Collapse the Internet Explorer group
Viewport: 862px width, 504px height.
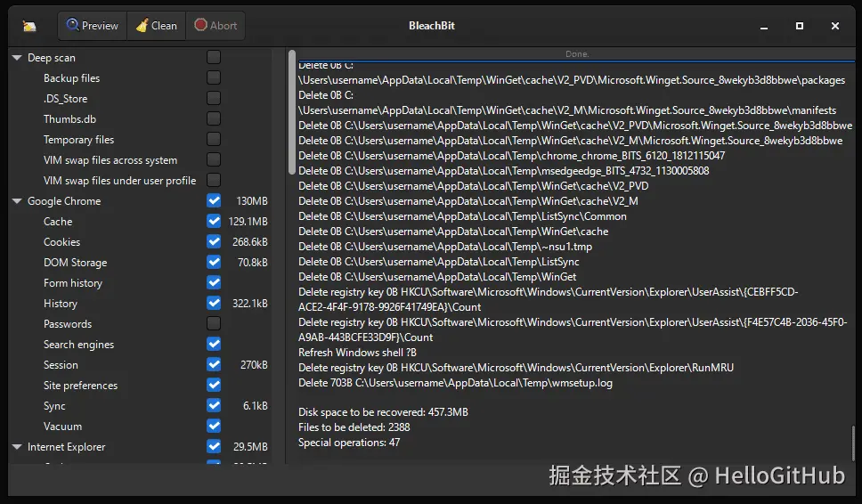[x=17, y=447]
